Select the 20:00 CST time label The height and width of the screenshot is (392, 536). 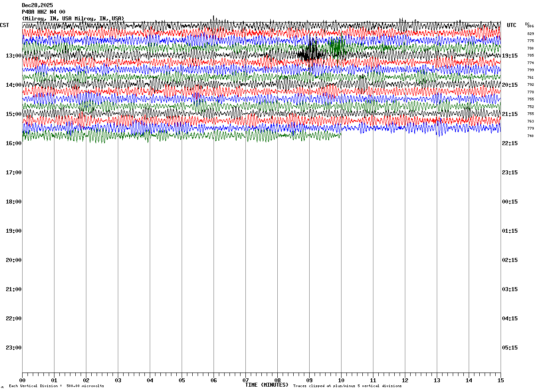click(14, 260)
